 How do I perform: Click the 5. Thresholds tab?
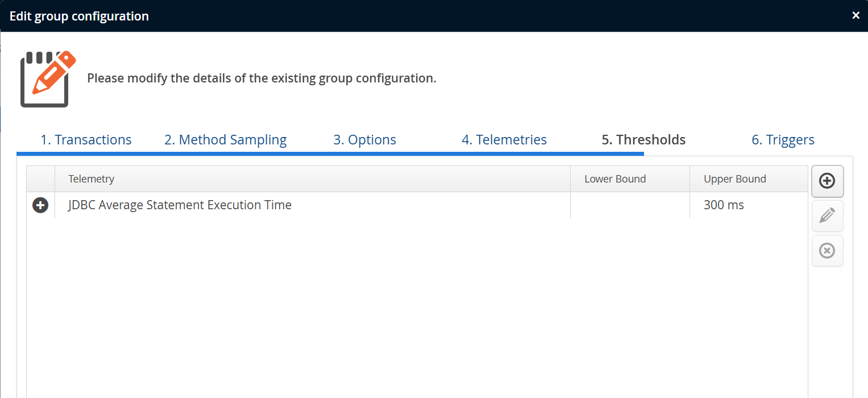click(x=643, y=140)
